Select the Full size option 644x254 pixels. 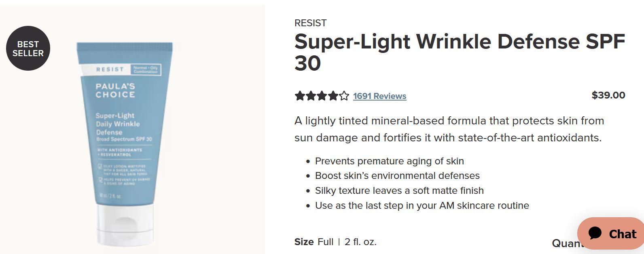(325, 242)
